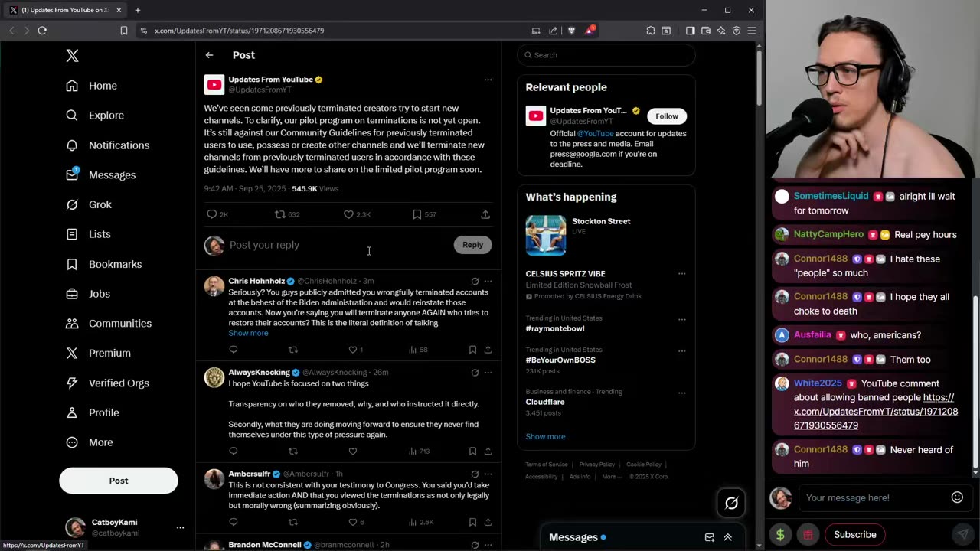Open Stockton Street live thumbnail

click(546, 235)
